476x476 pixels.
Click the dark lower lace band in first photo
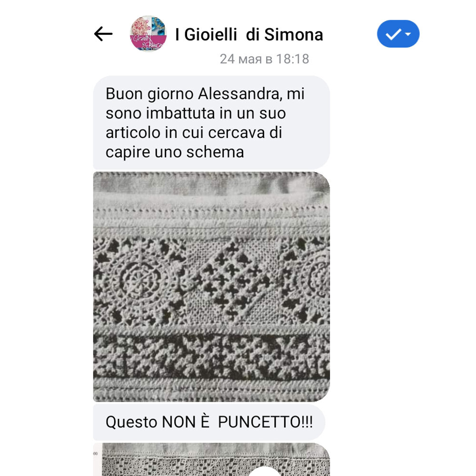211,357
